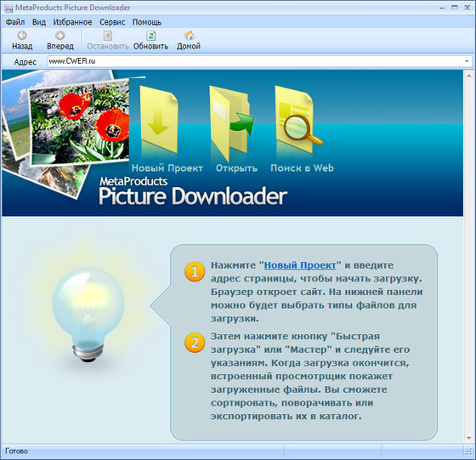
Task: Click the Адрес label
Action: 25,61
